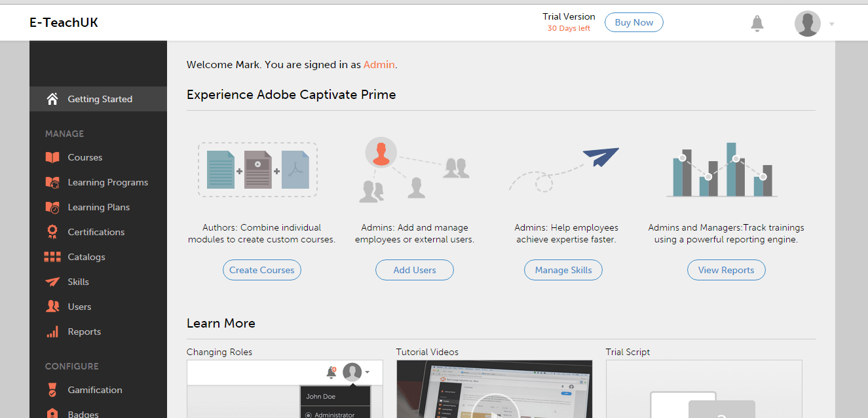Click the Courses book icon
The image size is (868, 418).
[52, 157]
